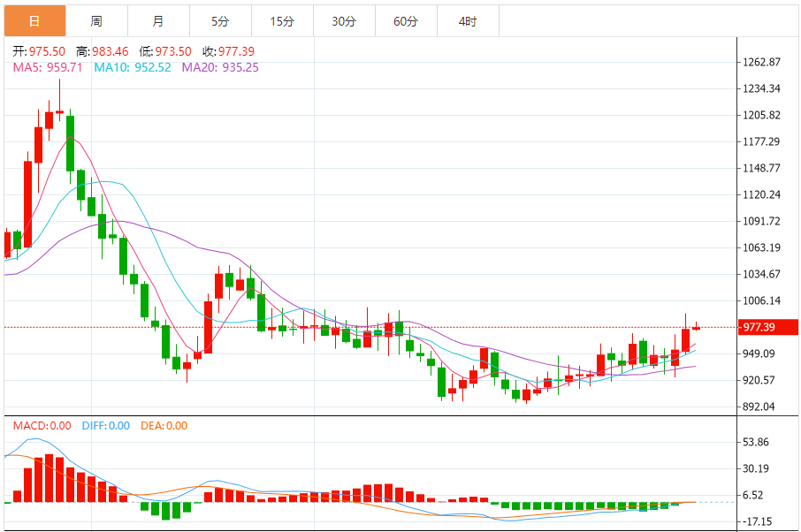This screenshot has height=532, width=801.
Task: Open the 5分 timeframe tab
Action: pos(220,21)
